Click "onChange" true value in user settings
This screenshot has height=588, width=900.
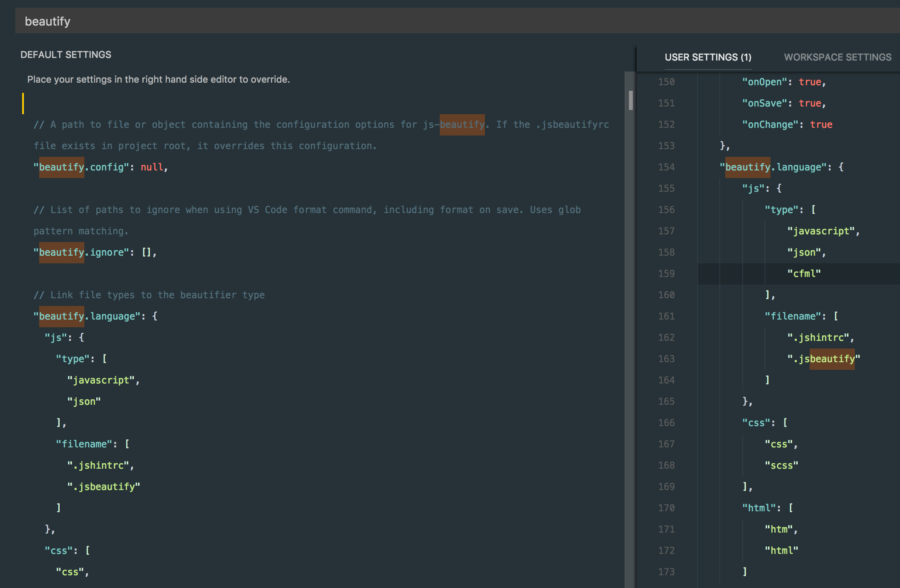(x=821, y=124)
